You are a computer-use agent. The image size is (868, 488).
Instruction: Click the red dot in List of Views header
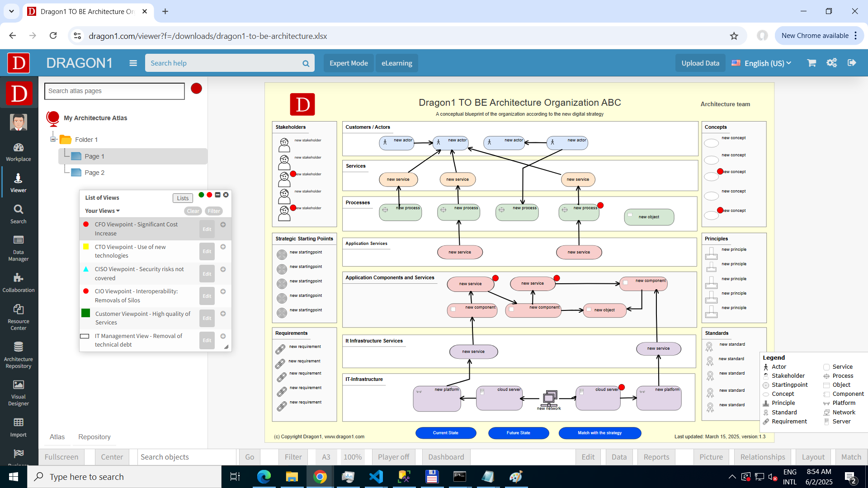coord(209,195)
